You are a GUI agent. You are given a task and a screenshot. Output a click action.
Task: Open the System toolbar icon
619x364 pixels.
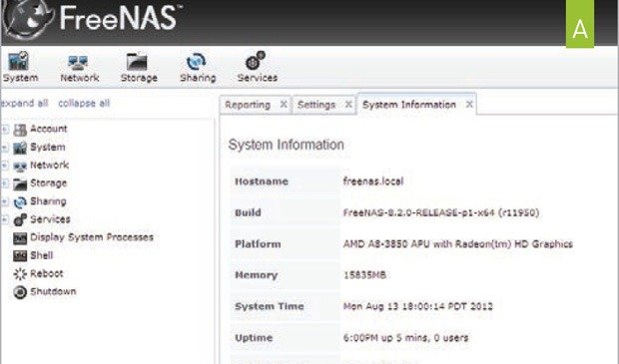coord(20,66)
